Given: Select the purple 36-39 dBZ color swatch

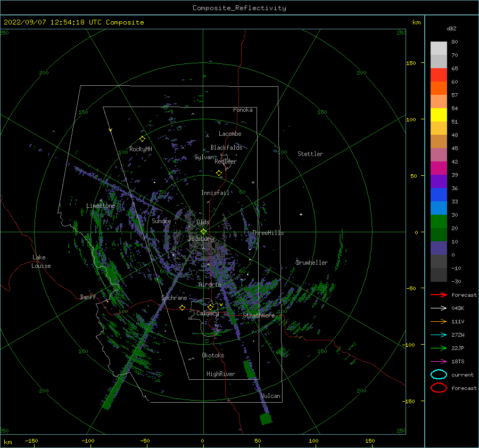Looking at the screenshot, I should point(439,182).
